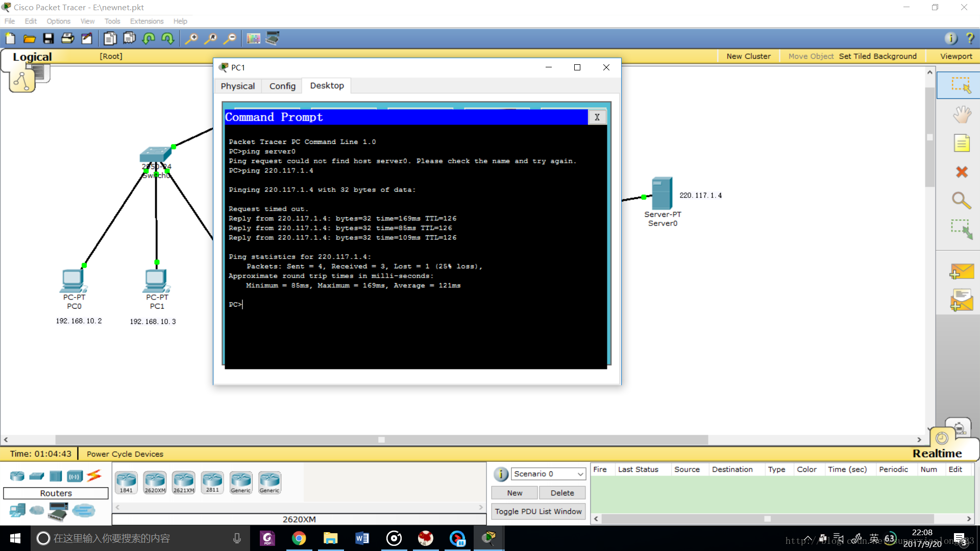Select the 1841 router model
The width and height of the screenshot is (980, 551).
pos(126,482)
